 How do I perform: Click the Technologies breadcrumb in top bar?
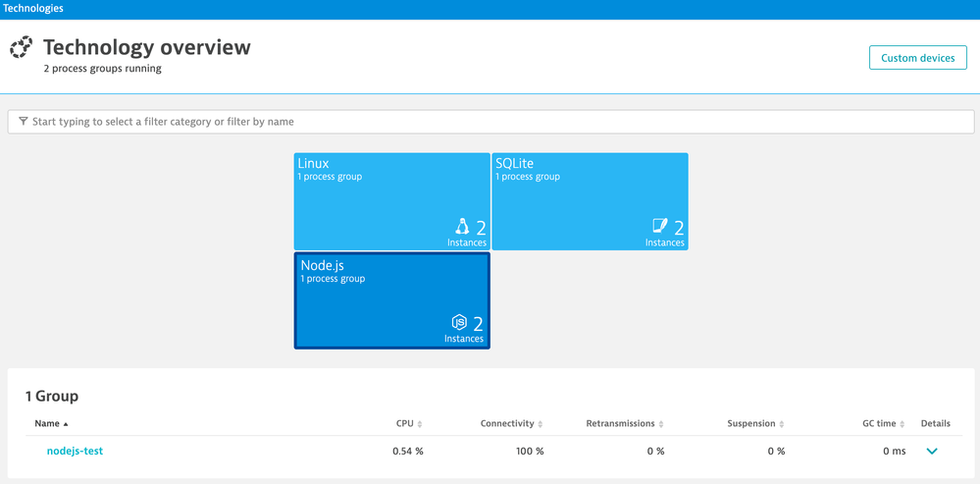click(x=33, y=8)
